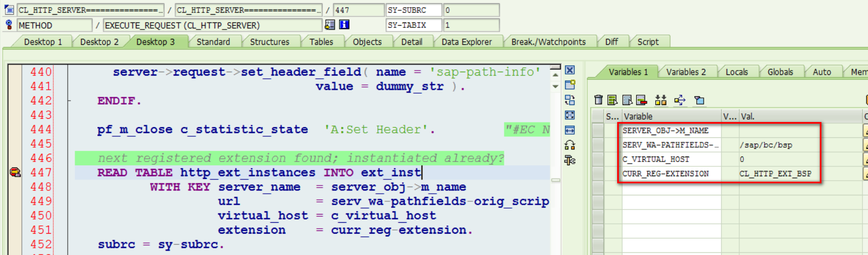The height and width of the screenshot is (255, 868).
Task: Click the EXECUTE_REQUEST (CL_HTTP_SERVER) field
Action: 212,25
